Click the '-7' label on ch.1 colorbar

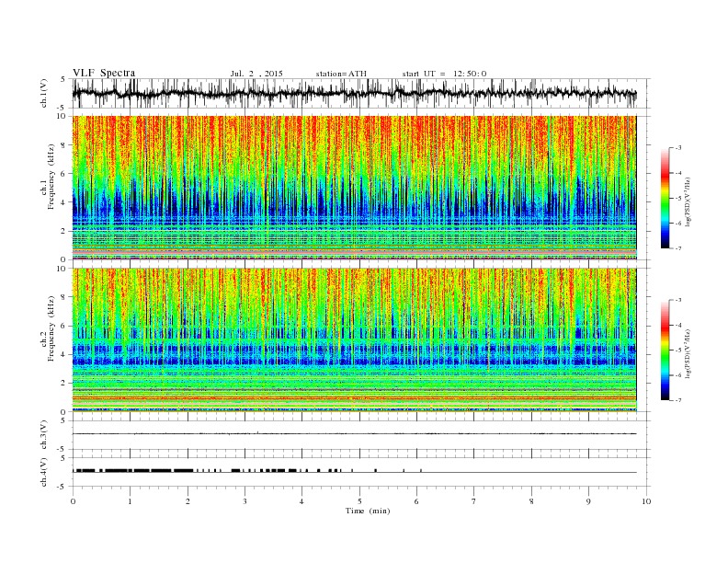[x=677, y=248]
